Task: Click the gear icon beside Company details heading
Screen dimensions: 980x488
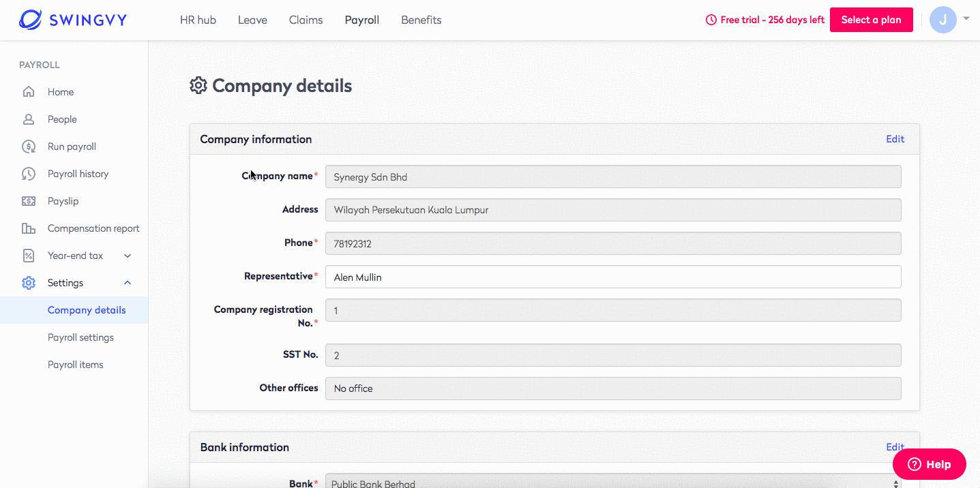Action: click(198, 86)
